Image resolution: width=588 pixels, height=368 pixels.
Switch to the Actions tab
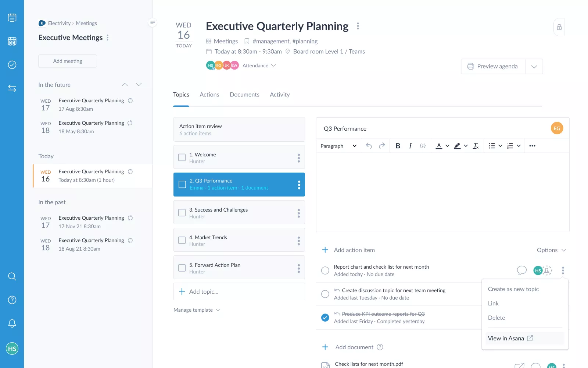pos(209,95)
